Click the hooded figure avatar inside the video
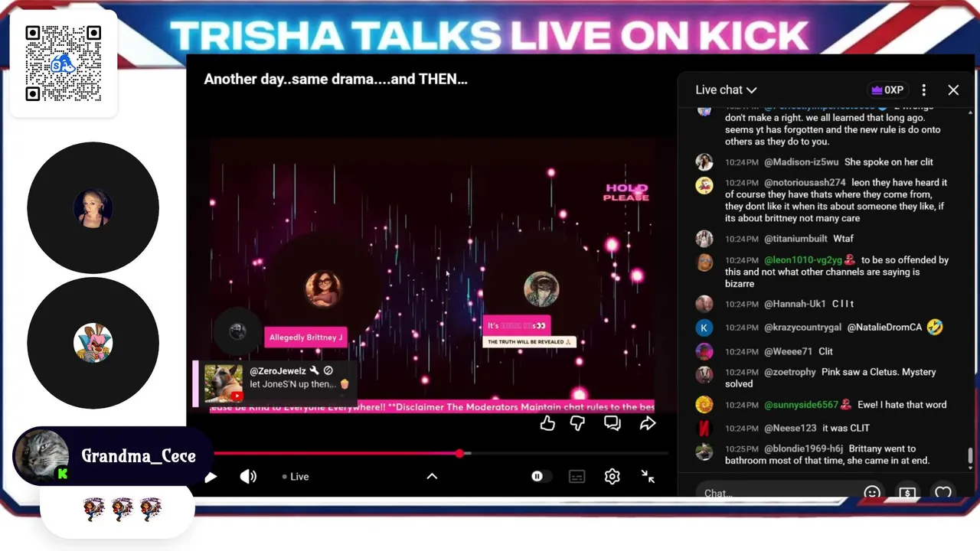The width and height of the screenshot is (980, 551). [541, 289]
